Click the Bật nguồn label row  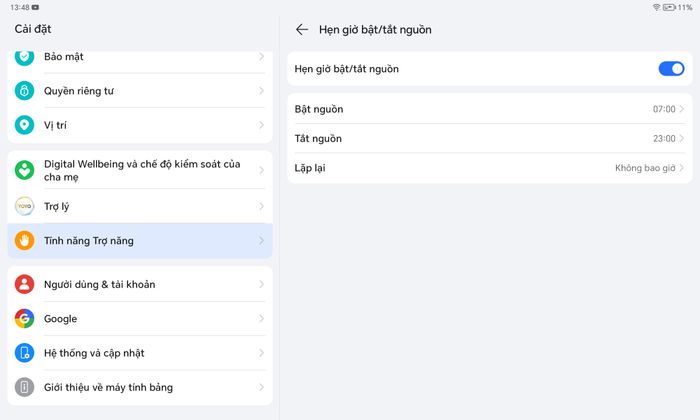coord(489,109)
